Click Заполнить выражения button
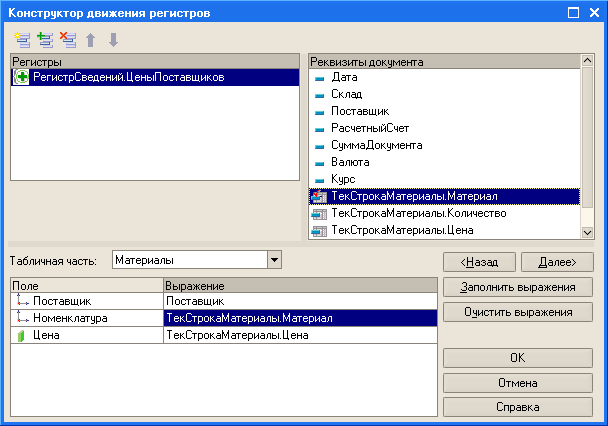Viewport: 608px width, 426px height. point(518,287)
